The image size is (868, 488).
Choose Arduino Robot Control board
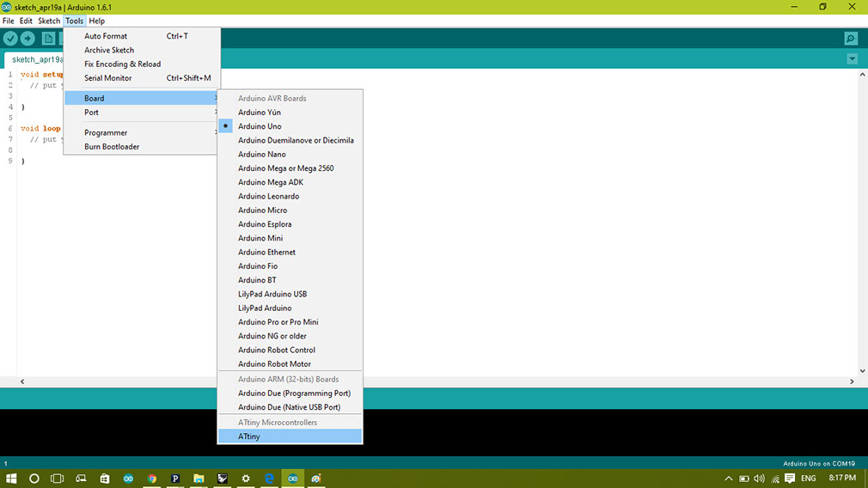(x=290, y=350)
